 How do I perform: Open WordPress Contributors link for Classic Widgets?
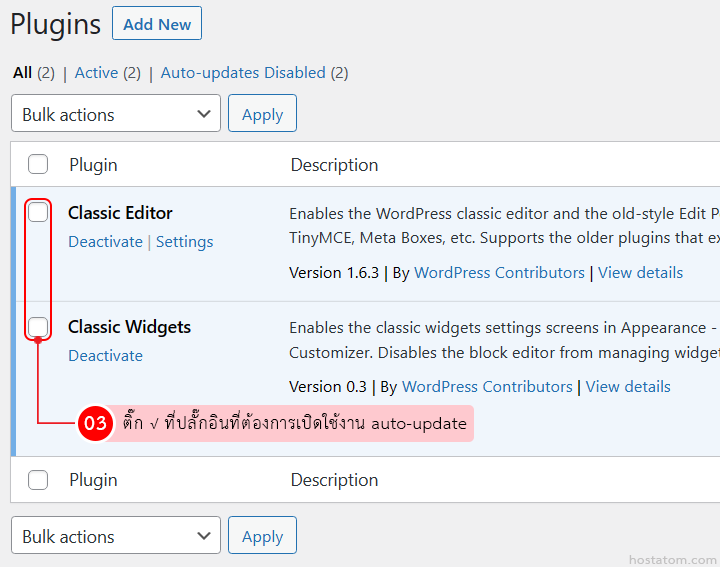487,387
